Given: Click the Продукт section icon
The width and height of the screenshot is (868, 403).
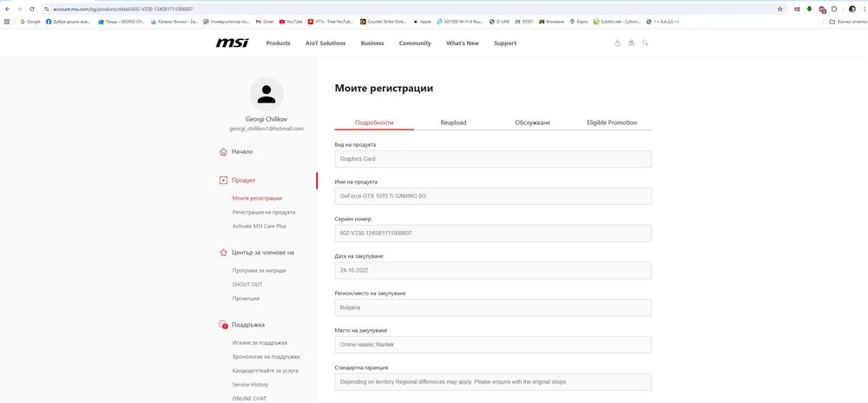Looking at the screenshot, I should (x=223, y=181).
